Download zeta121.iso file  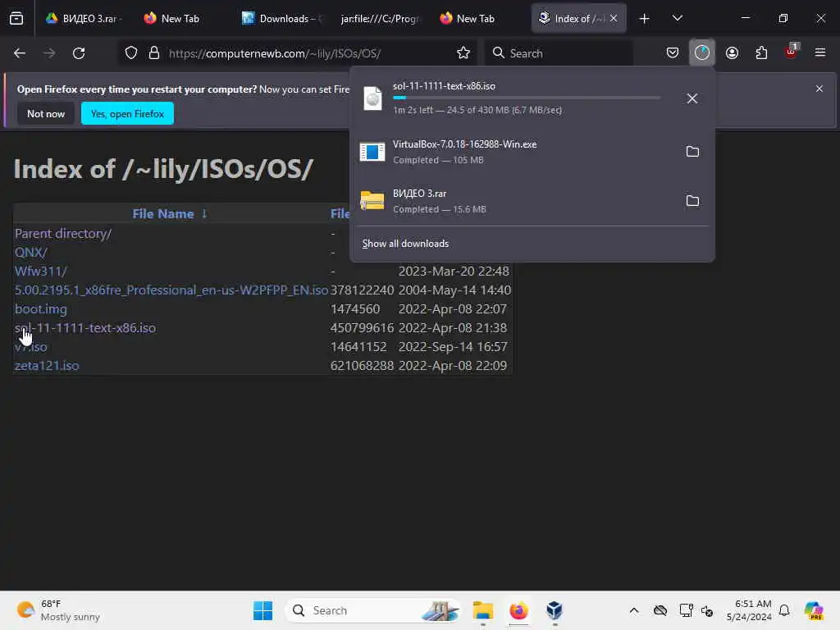[x=47, y=365]
